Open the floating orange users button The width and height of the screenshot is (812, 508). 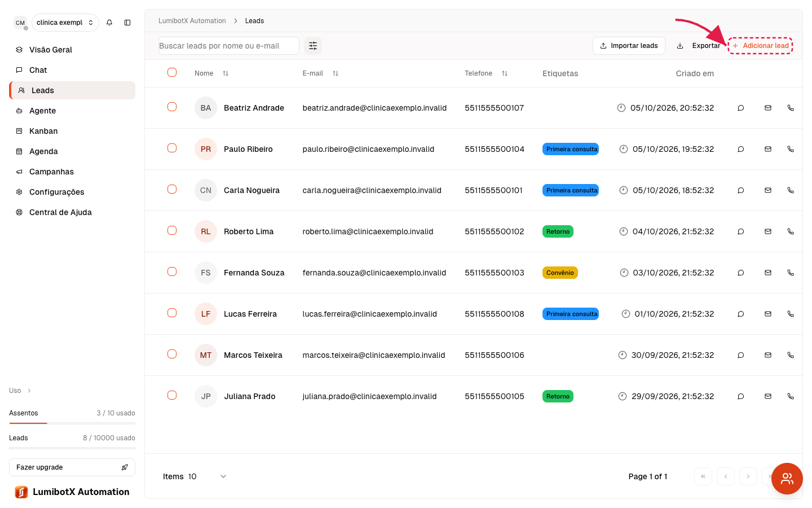pyautogui.click(x=787, y=479)
